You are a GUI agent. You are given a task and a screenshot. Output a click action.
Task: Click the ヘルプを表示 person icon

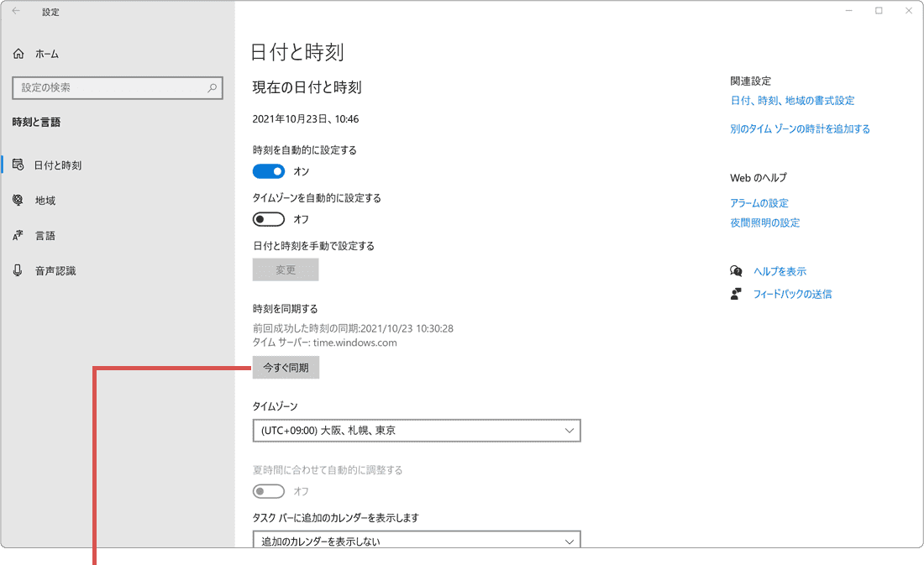point(736,270)
